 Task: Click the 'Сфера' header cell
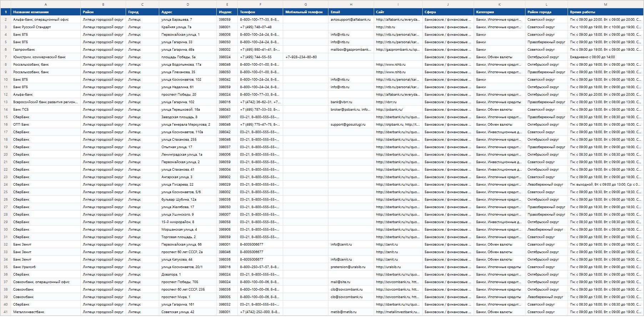448,12
